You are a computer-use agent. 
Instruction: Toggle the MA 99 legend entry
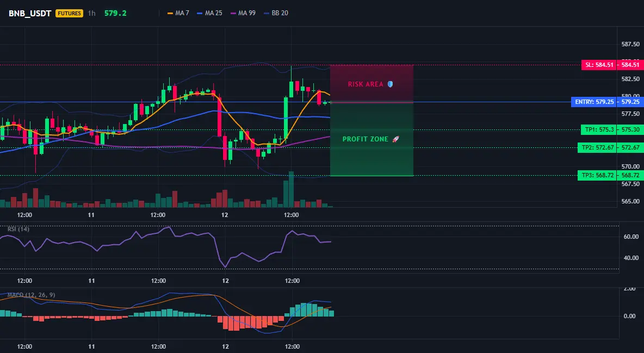coord(243,13)
